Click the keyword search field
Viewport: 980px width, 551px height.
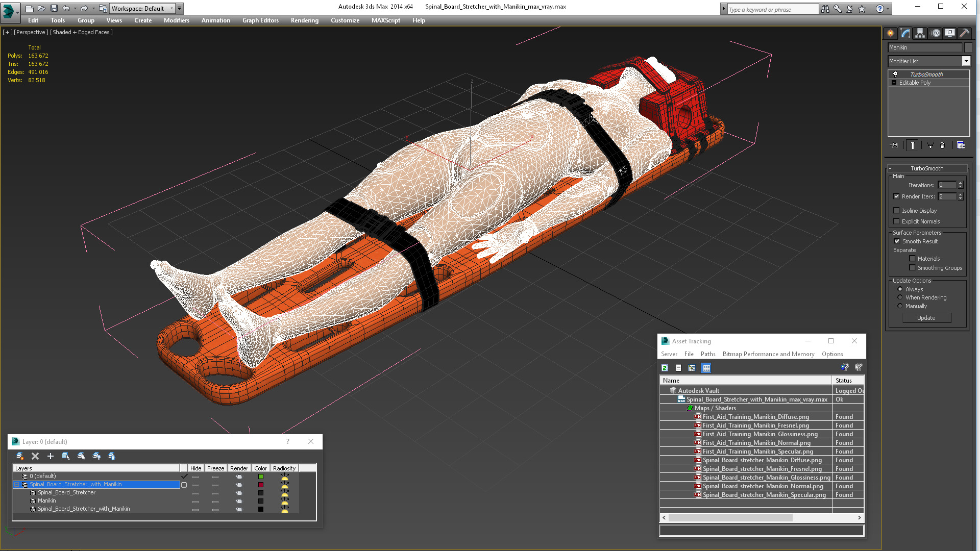coord(772,9)
